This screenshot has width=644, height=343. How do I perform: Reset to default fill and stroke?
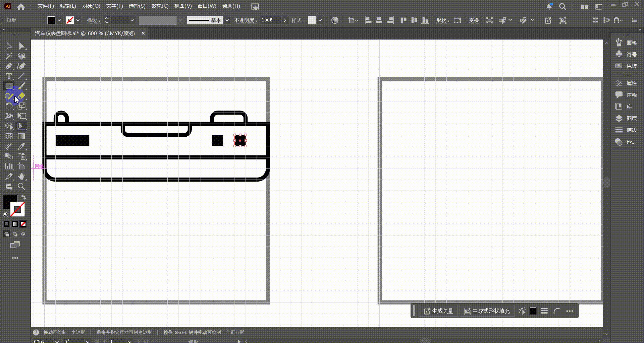pos(5,214)
